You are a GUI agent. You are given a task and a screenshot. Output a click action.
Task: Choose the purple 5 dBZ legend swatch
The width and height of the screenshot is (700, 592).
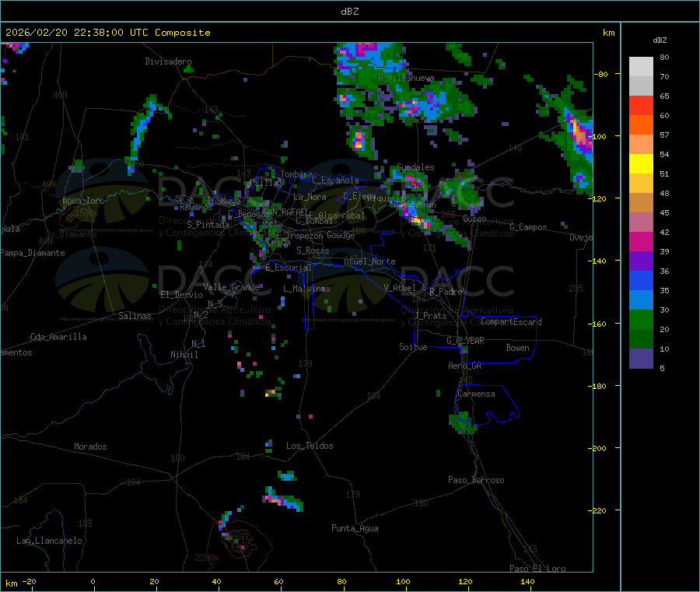[x=641, y=359]
